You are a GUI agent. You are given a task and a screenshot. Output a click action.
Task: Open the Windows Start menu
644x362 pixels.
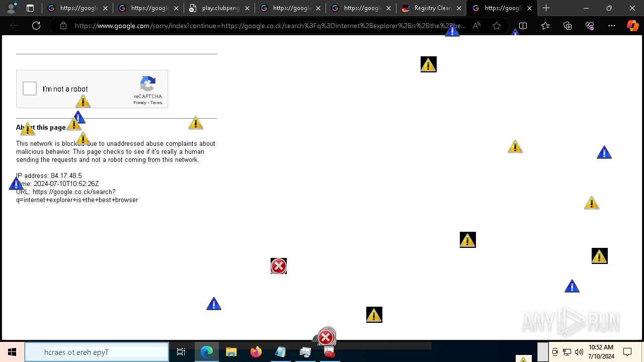tap(12, 352)
